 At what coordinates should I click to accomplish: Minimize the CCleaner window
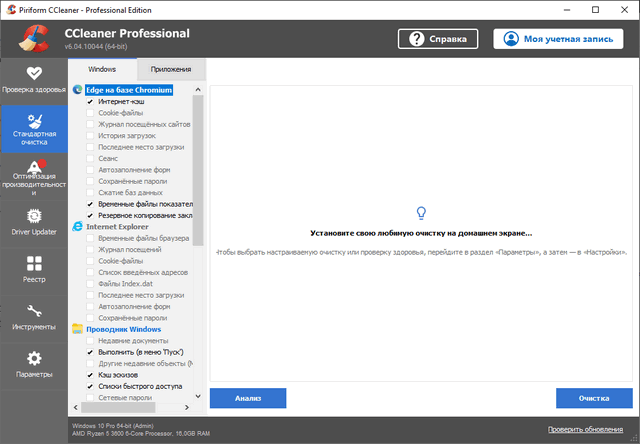pyautogui.click(x=567, y=10)
